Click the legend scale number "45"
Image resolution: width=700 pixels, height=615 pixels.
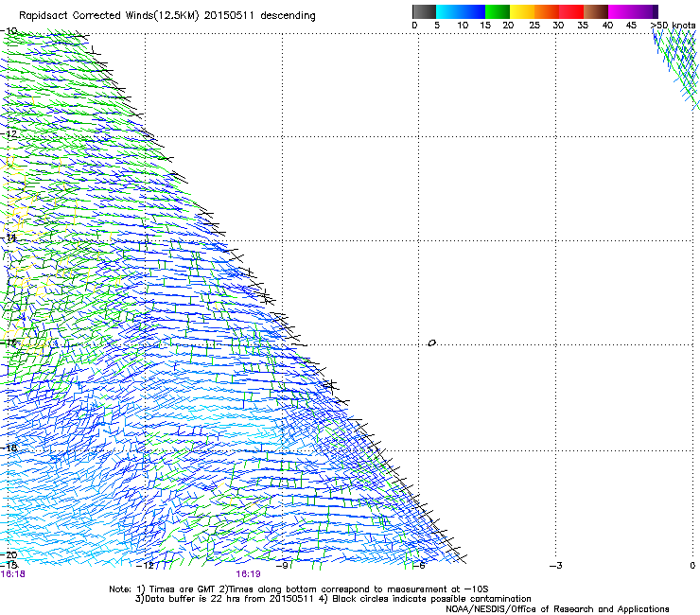pos(631,26)
